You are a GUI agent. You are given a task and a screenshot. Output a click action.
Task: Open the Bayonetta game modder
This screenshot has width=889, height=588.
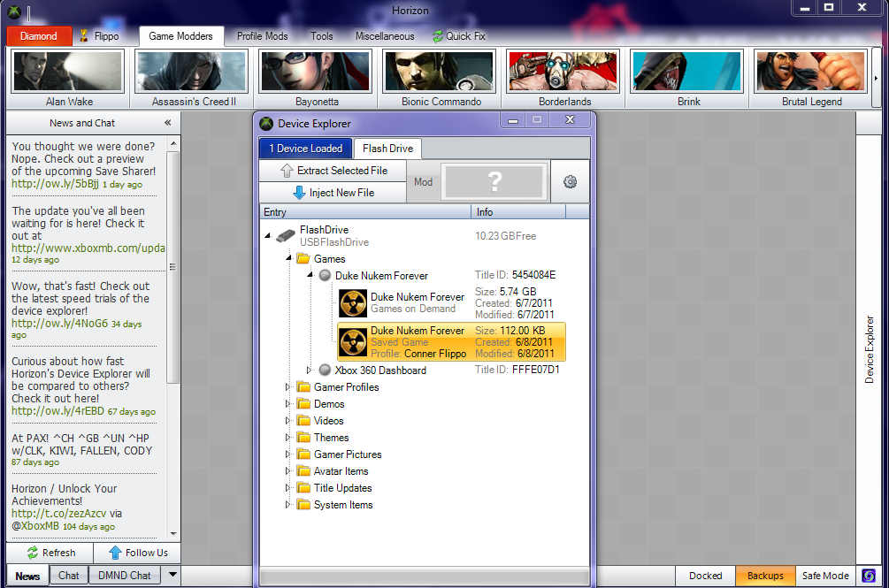(x=316, y=72)
